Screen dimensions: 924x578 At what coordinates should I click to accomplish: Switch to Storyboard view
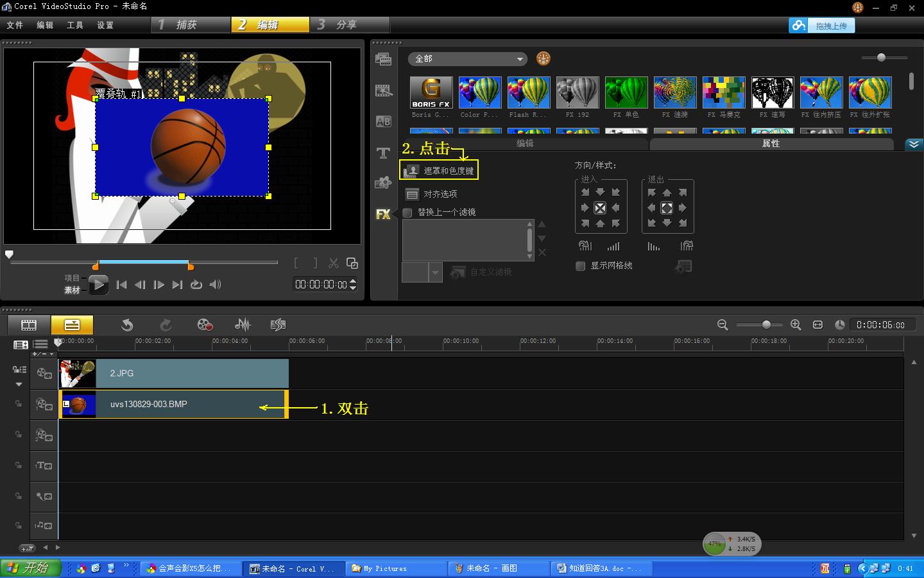[29, 325]
